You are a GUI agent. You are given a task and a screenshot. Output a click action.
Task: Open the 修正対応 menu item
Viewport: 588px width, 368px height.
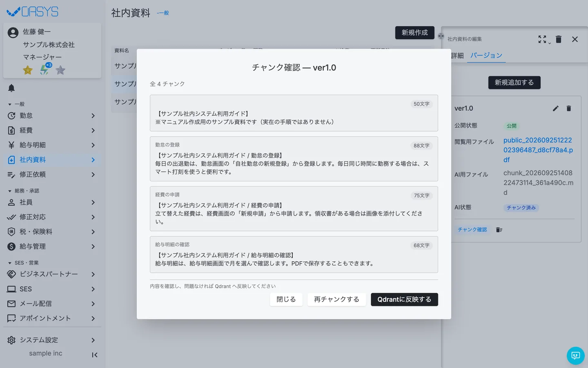[52, 217]
